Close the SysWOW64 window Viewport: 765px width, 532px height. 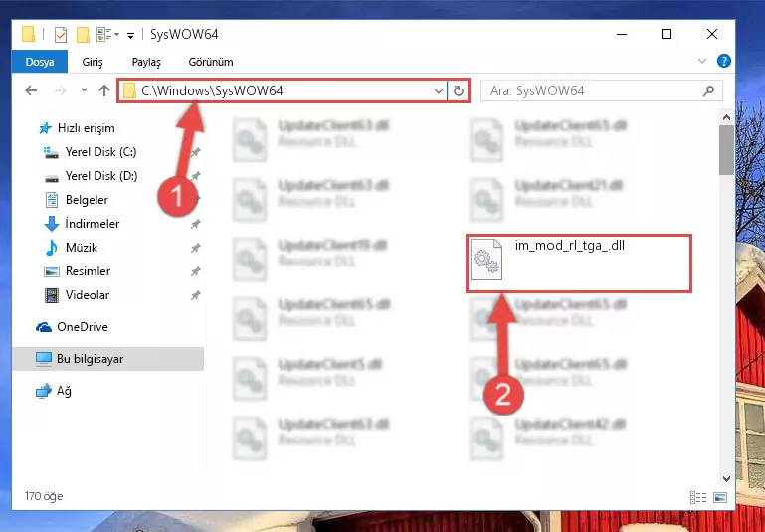point(712,34)
